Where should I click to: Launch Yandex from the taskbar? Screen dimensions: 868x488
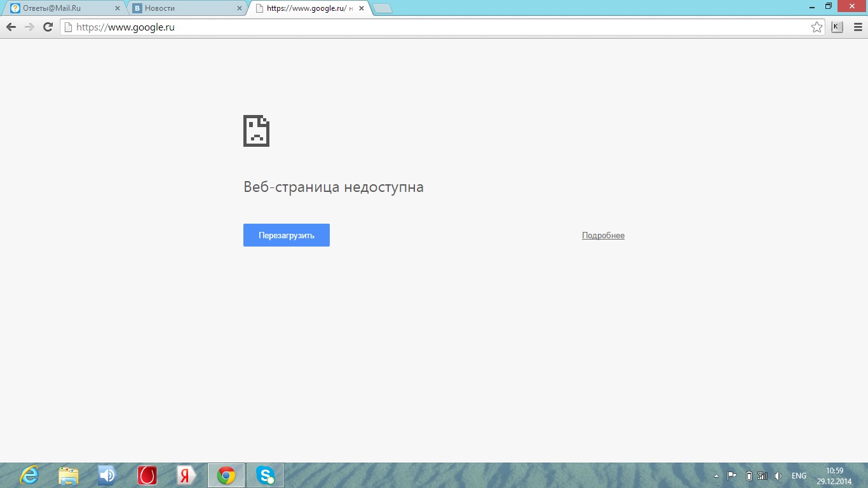point(186,475)
